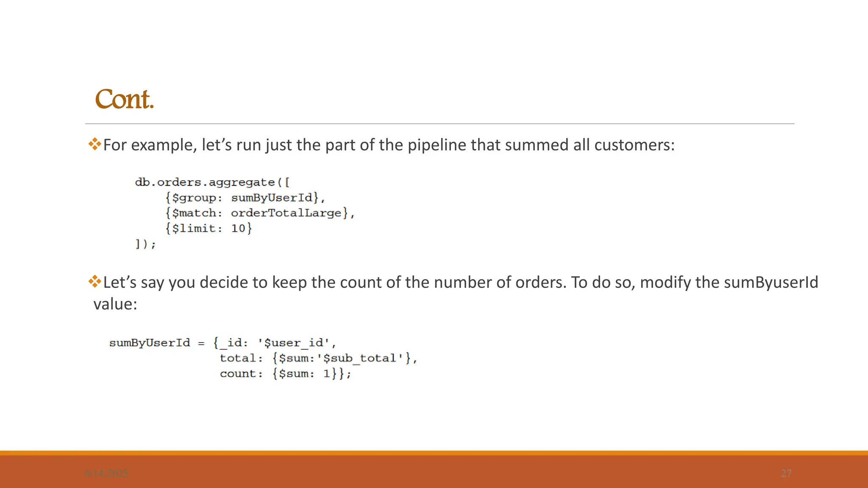Click the closing ']);' code line
Screen dimensions: 868x488
146,244
